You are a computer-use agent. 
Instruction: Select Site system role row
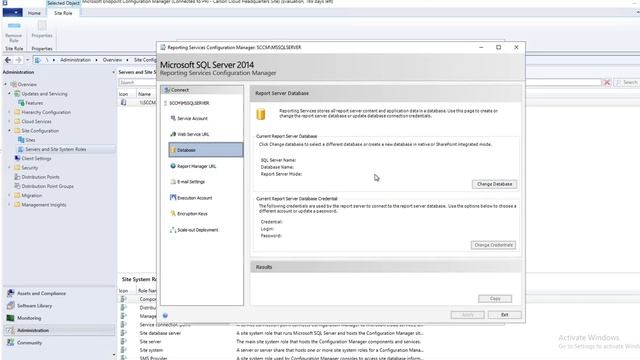pyautogui.click(x=271, y=350)
